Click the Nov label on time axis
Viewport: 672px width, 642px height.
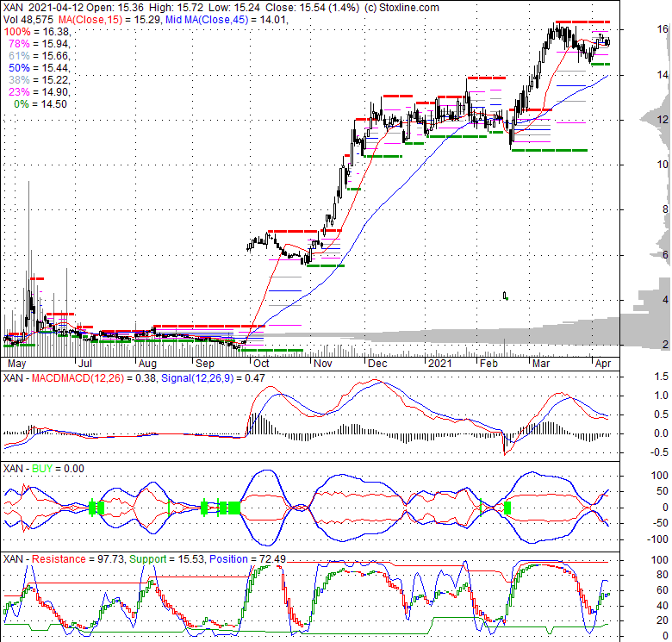click(x=323, y=364)
